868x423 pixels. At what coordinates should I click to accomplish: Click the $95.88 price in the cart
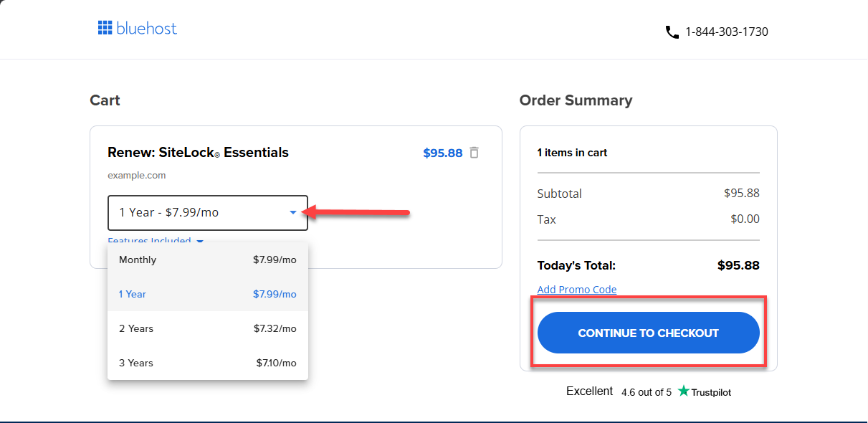coord(443,152)
